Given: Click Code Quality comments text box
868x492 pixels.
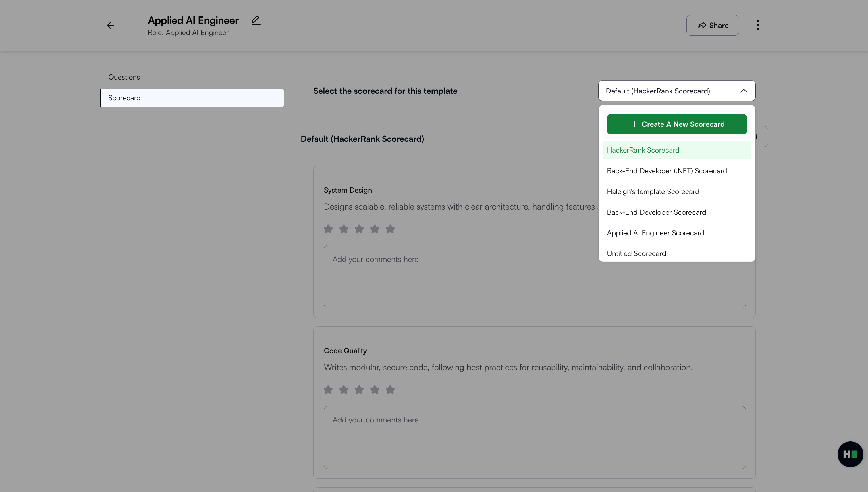Looking at the screenshot, I should [x=534, y=437].
